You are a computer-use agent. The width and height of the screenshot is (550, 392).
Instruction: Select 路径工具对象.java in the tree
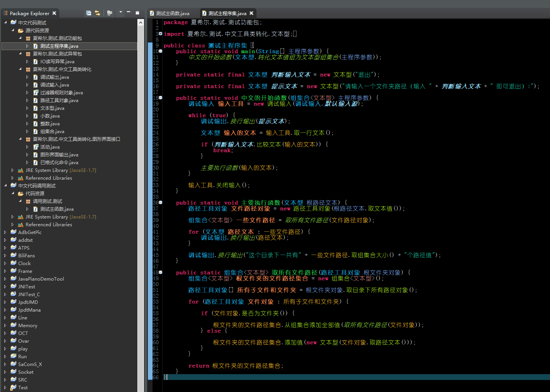(x=59, y=100)
